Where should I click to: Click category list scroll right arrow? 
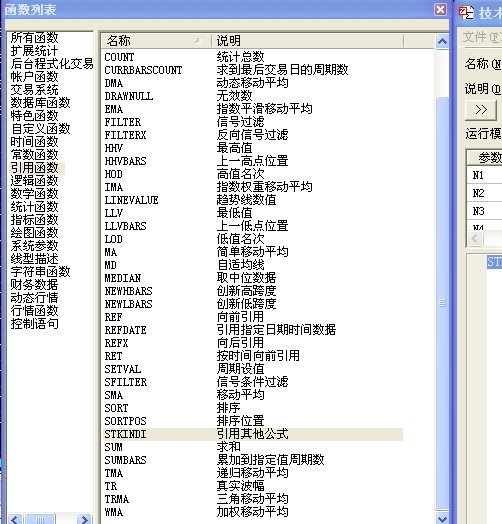(x=84, y=519)
